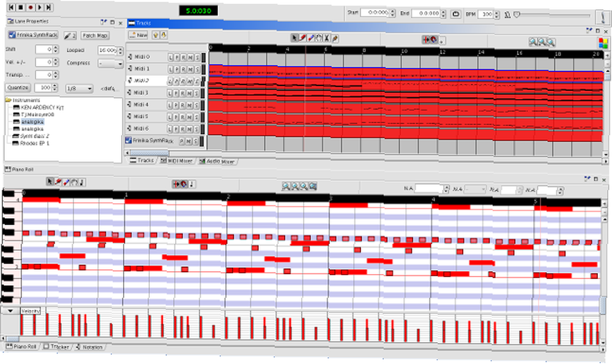Increase the Looped value with stepper

click(119, 48)
